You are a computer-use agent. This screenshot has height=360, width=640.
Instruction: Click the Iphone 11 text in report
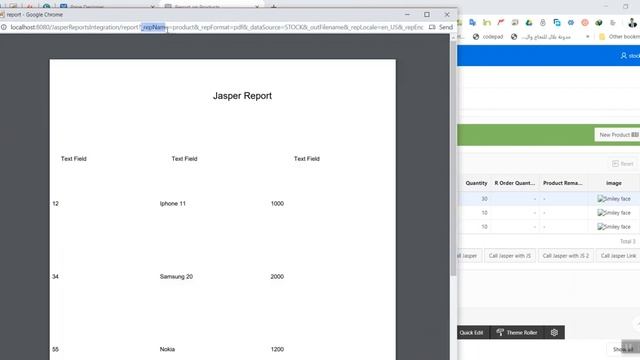[x=173, y=203]
